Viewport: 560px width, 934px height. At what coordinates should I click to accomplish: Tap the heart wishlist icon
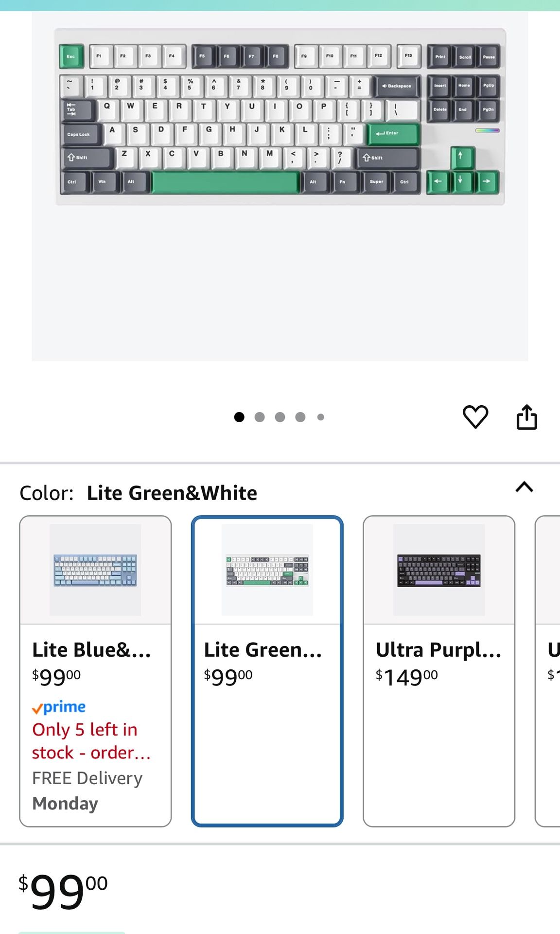[475, 417]
